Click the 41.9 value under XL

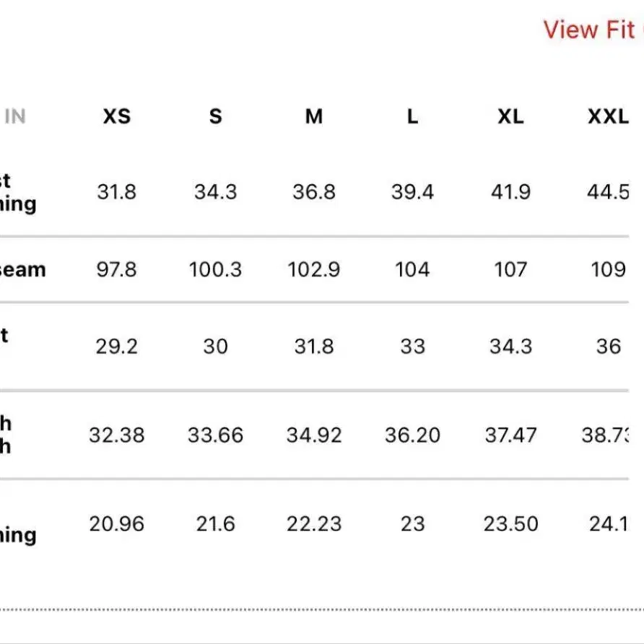tap(510, 192)
